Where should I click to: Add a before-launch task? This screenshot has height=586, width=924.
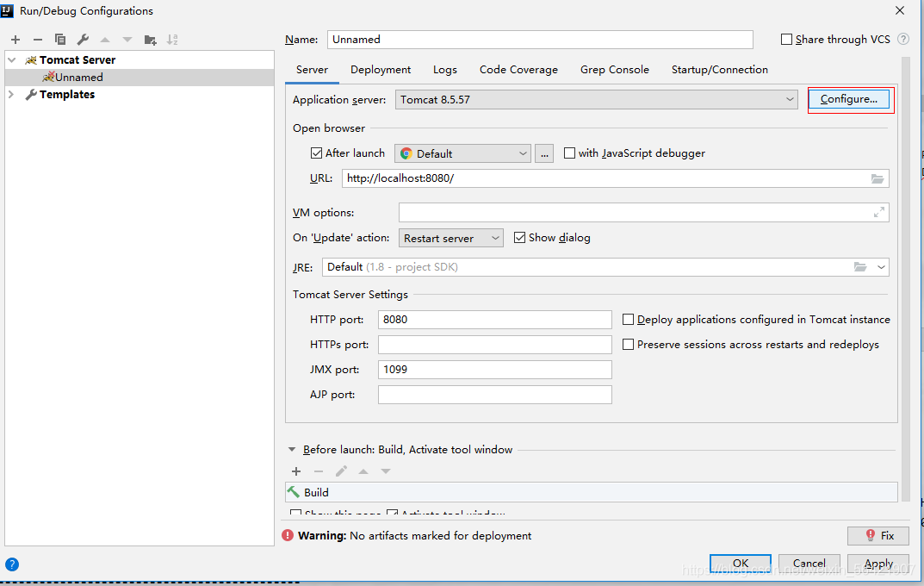[x=296, y=471]
